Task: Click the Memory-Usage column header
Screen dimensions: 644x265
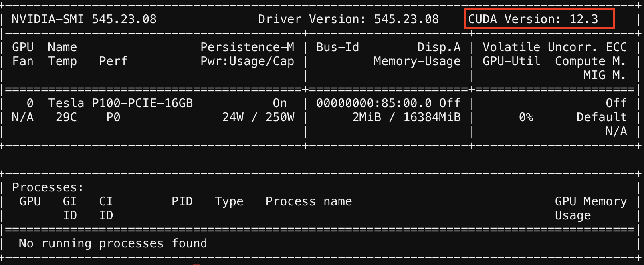Action: click(417, 61)
